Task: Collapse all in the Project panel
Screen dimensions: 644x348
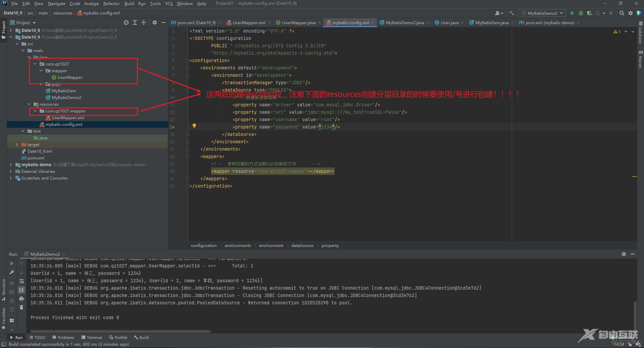Action: point(144,22)
